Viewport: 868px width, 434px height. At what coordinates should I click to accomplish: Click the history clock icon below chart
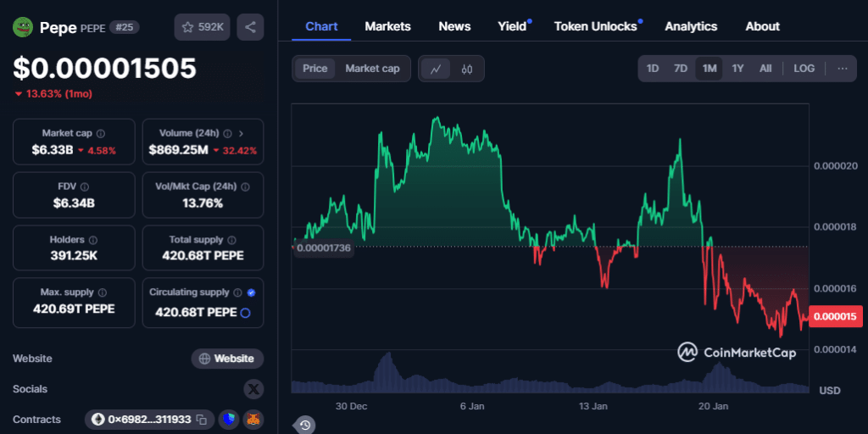[305, 426]
